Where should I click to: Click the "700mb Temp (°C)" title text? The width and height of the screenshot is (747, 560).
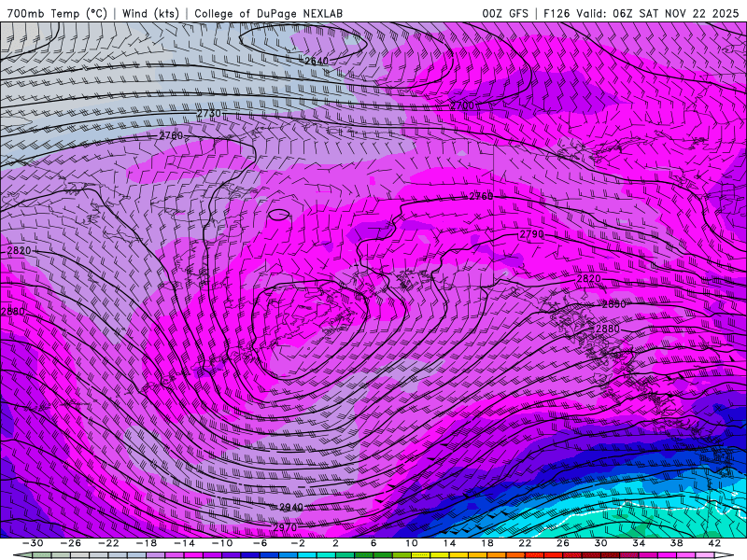coord(58,13)
